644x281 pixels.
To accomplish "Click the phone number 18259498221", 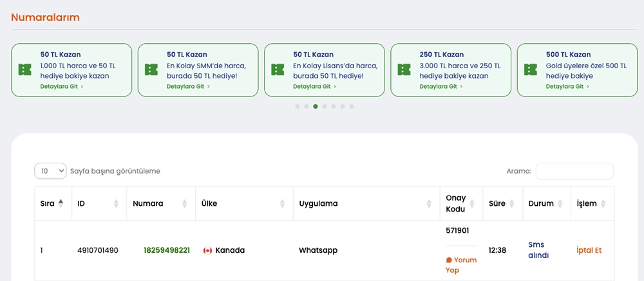I will (x=166, y=250).
